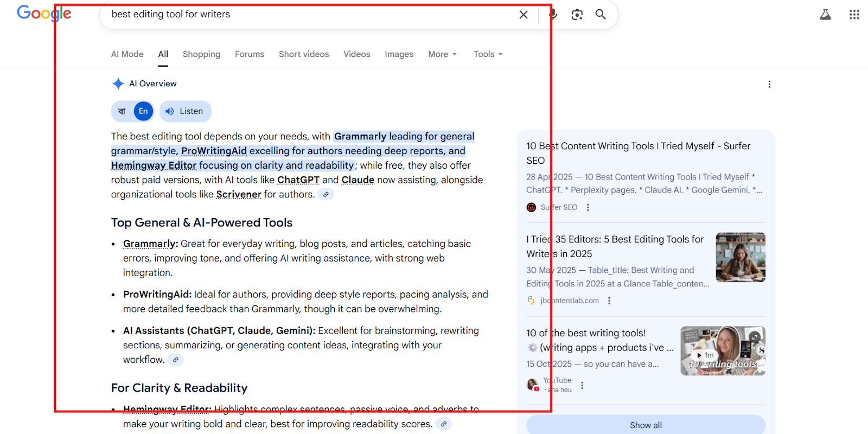The width and height of the screenshot is (868, 434).
Task: Switch to the Images tab
Action: (399, 54)
